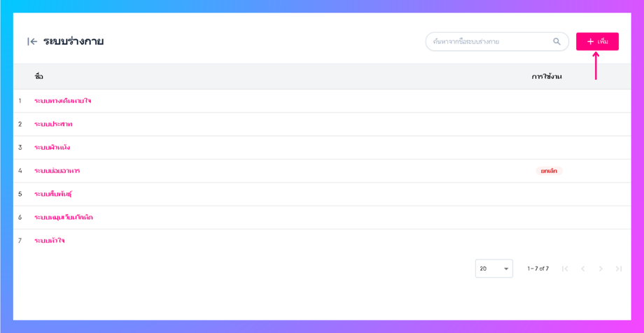Open ระบบหัวใจ entry in row 7
The width and height of the screenshot is (644, 333).
tap(49, 241)
